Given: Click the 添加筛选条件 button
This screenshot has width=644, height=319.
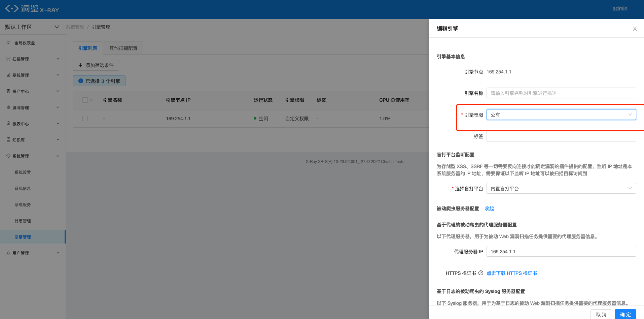Looking at the screenshot, I should [96, 65].
